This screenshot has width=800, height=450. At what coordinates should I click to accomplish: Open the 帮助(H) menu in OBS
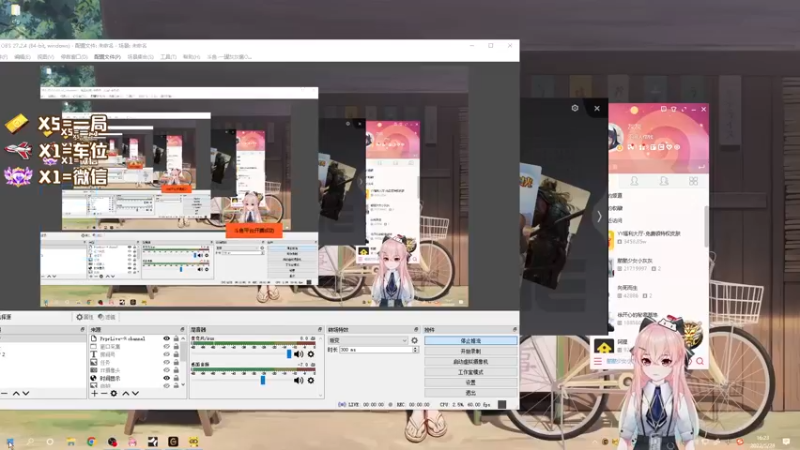click(x=192, y=57)
